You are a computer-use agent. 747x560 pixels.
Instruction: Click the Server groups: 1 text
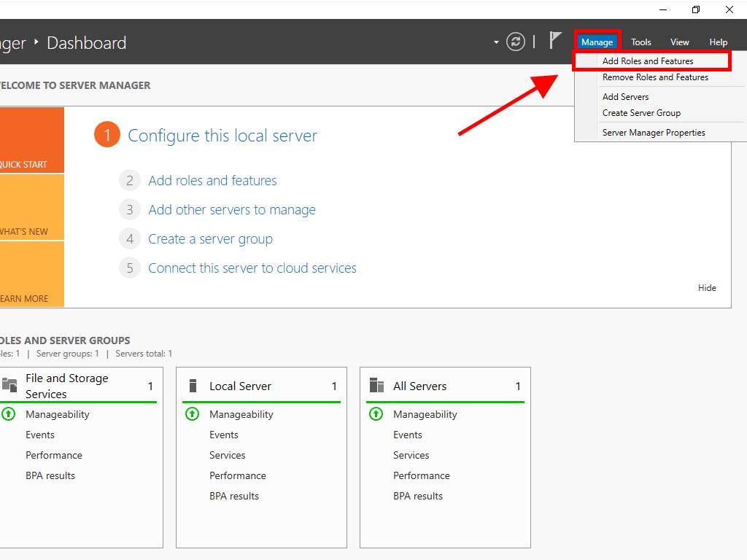click(68, 354)
